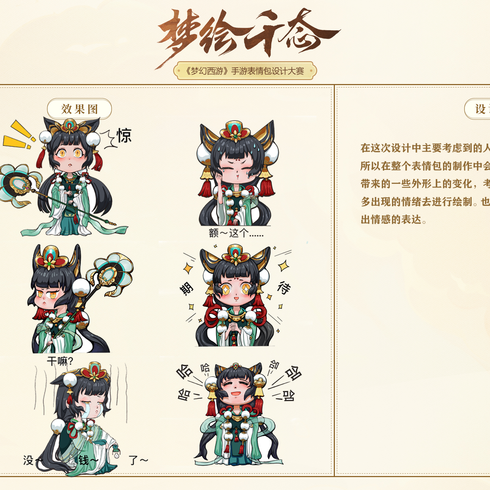Screen dimensions: 490x490
Task: Click the 梦幻西游手游表情包设计大赛 banner
Action: point(244,71)
